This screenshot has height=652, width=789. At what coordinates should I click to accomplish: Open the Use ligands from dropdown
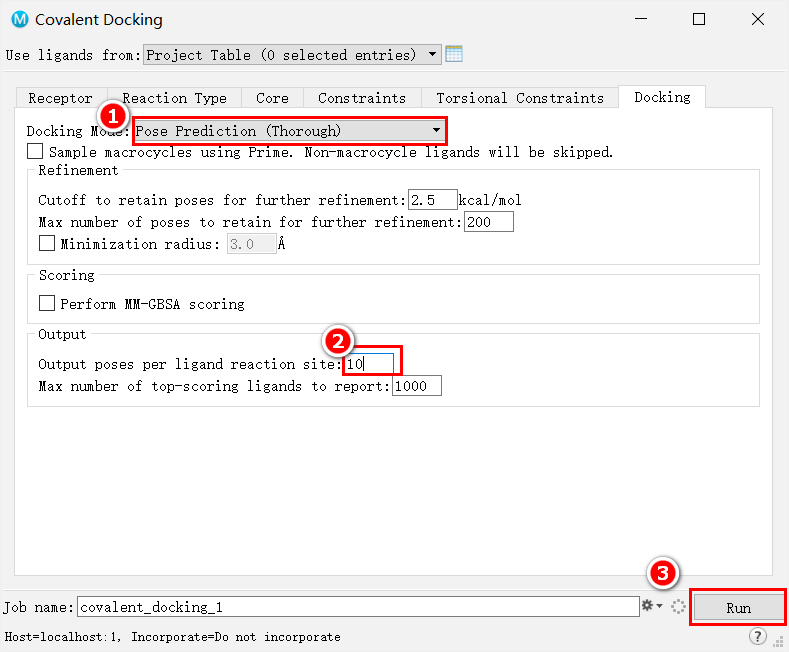(292, 54)
